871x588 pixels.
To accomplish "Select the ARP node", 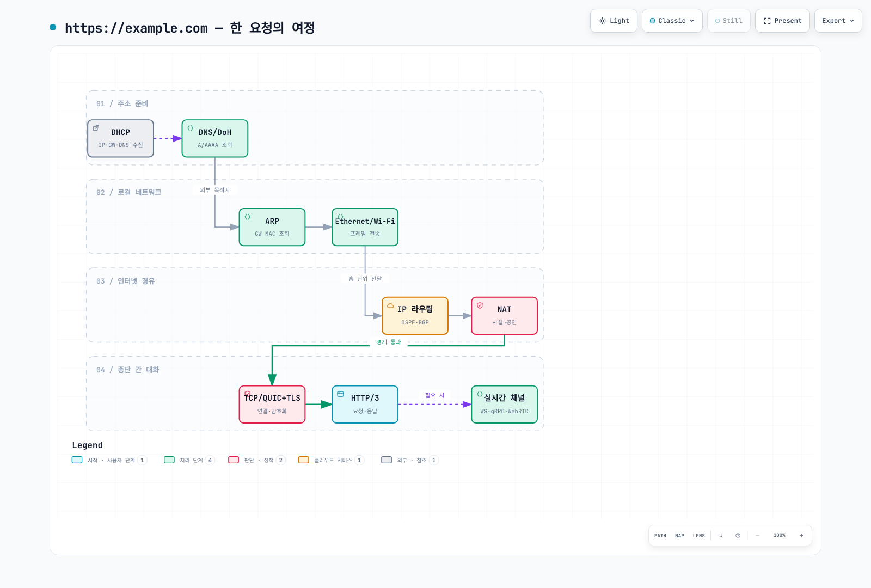I will (272, 227).
